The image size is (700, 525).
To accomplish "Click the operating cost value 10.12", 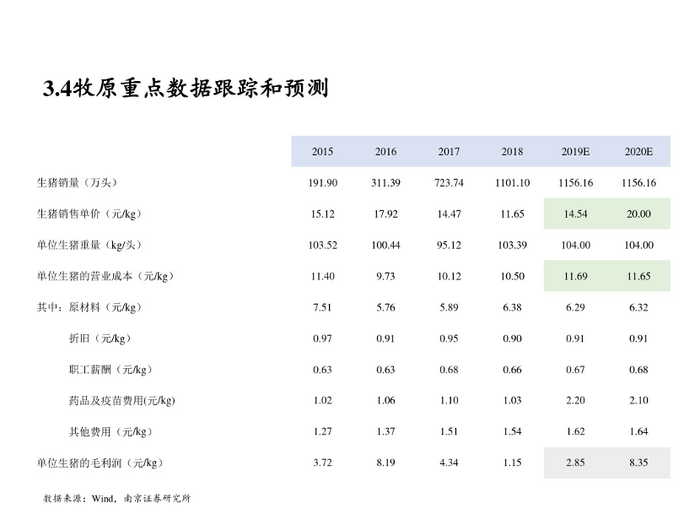I will [x=449, y=276].
